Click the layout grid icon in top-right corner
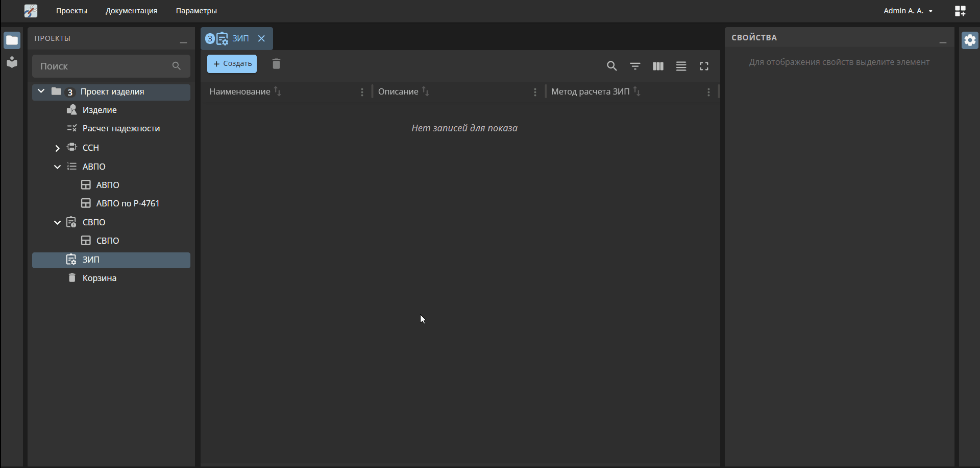Image resolution: width=980 pixels, height=468 pixels. [960, 11]
